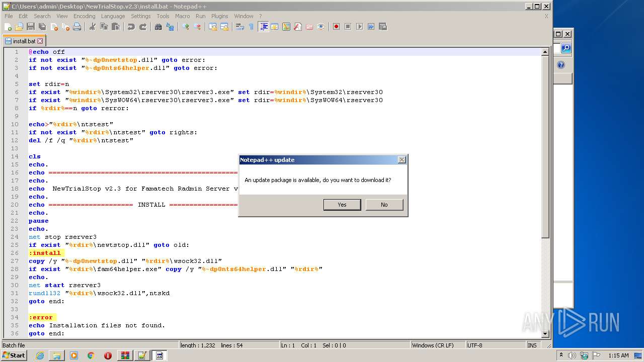Click the Open file toolbar icon

coord(19,27)
